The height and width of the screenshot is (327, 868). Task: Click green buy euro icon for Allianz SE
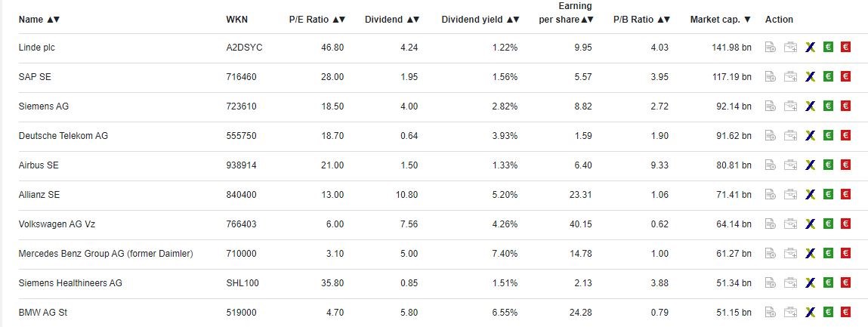[828, 195]
